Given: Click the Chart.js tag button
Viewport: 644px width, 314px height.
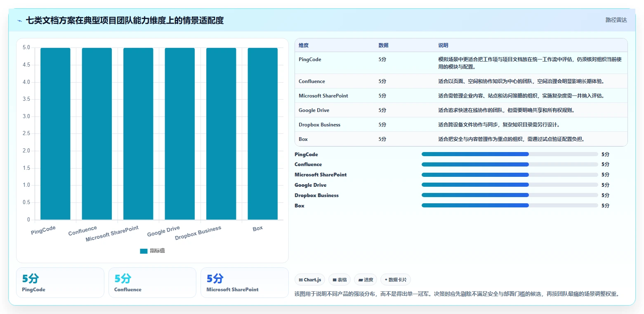Looking at the screenshot, I should pyautogui.click(x=309, y=280).
